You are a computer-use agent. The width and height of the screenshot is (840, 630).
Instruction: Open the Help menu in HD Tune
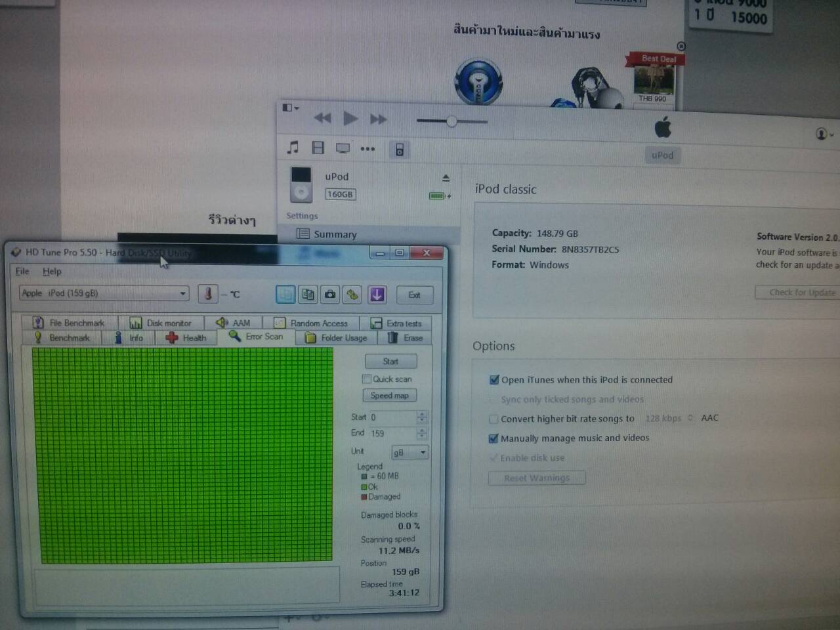coord(52,271)
